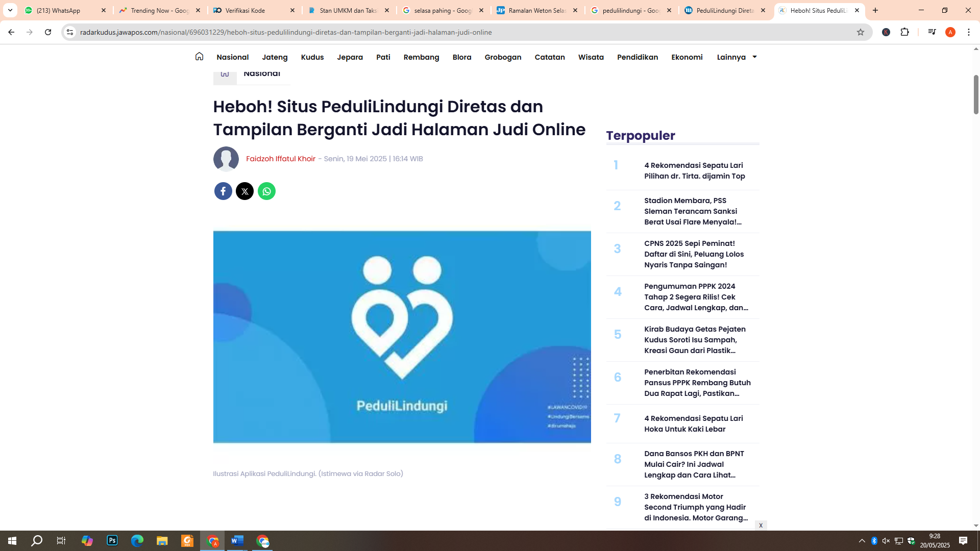Click the Nasional breadcrumb label

[262, 73]
